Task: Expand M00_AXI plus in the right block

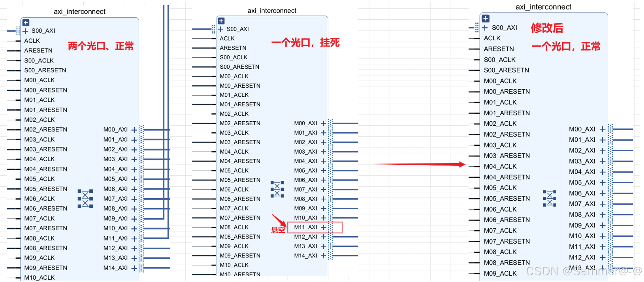Action: pos(603,129)
